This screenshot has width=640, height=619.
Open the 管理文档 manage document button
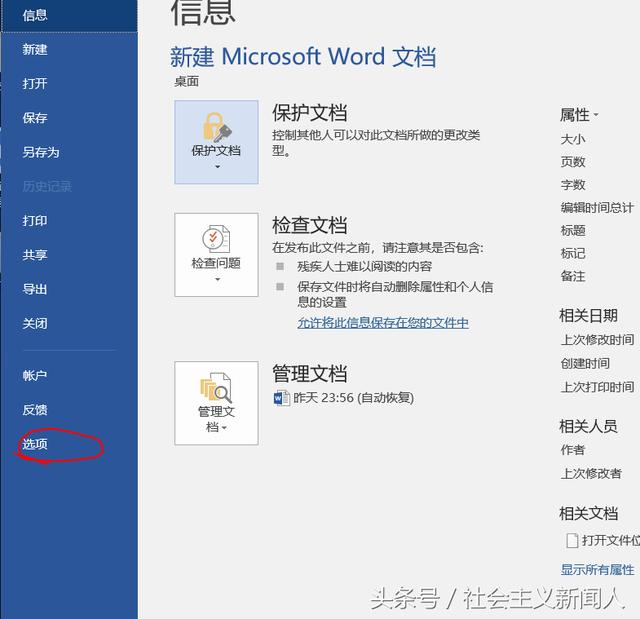pyautogui.click(x=216, y=403)
